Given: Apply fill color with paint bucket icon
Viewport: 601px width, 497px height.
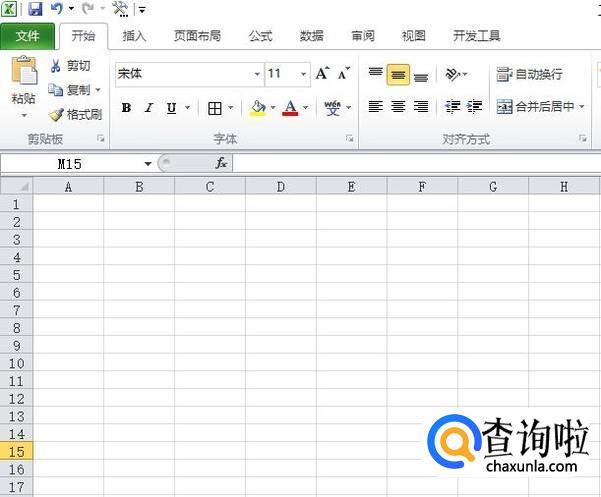Looking at the screenshot, I should tap(259, 108).
